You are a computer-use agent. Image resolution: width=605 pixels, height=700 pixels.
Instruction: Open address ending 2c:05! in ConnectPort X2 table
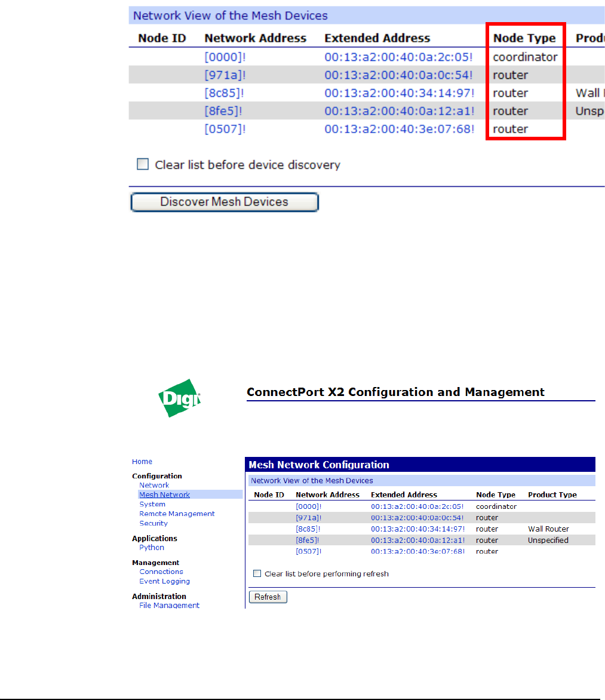tap(417, 506)
